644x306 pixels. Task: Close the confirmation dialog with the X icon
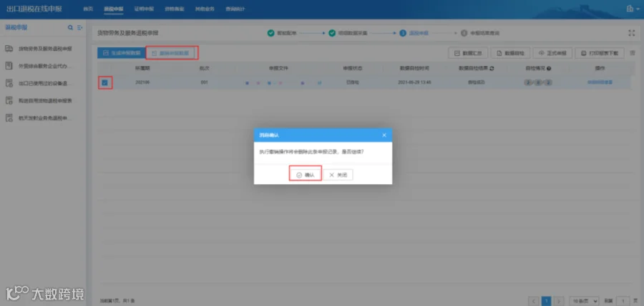(x=384, y=135)
